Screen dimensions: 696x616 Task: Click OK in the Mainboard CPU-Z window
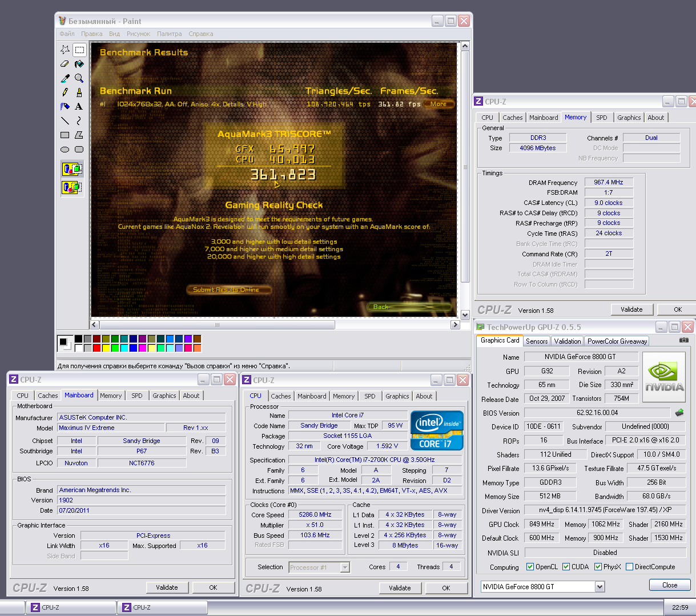pos(213,587)
